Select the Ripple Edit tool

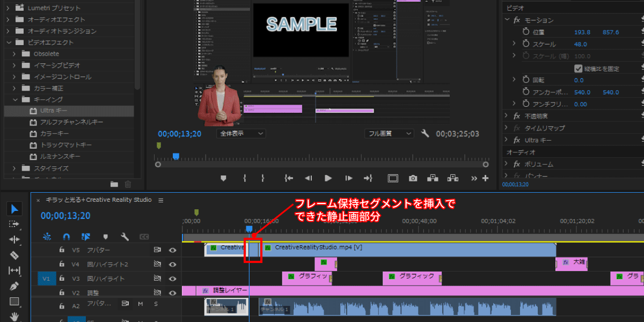[x=14, y=240]
